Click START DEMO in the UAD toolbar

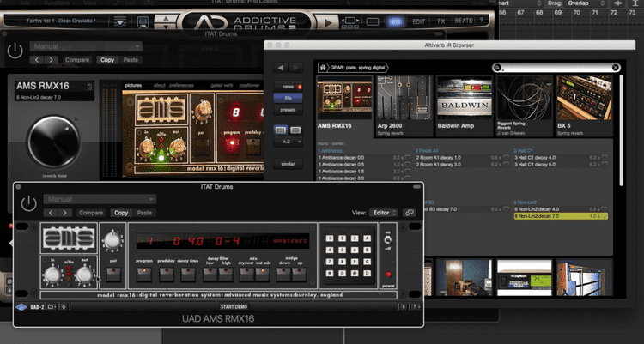coord(234,307)
